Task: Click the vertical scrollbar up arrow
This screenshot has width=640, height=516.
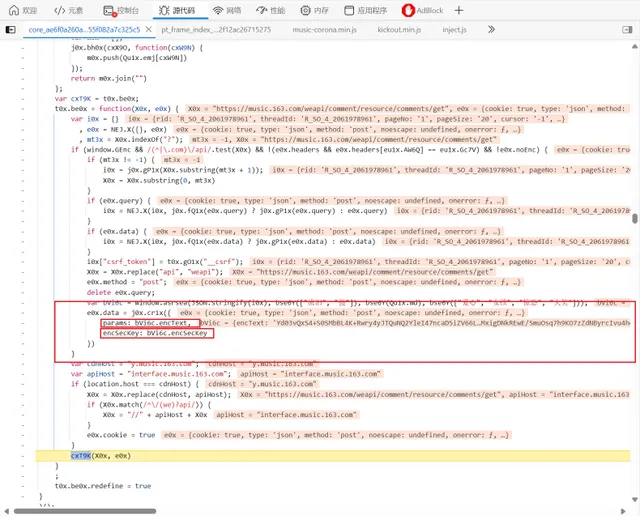Action: (x=635, y=47)
